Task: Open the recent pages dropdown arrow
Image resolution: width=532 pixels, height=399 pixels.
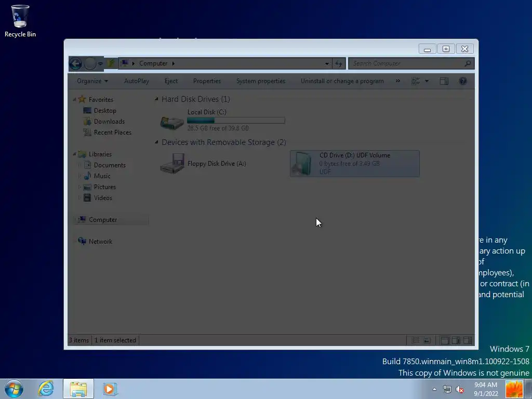Action: click(x=100, y=63)
